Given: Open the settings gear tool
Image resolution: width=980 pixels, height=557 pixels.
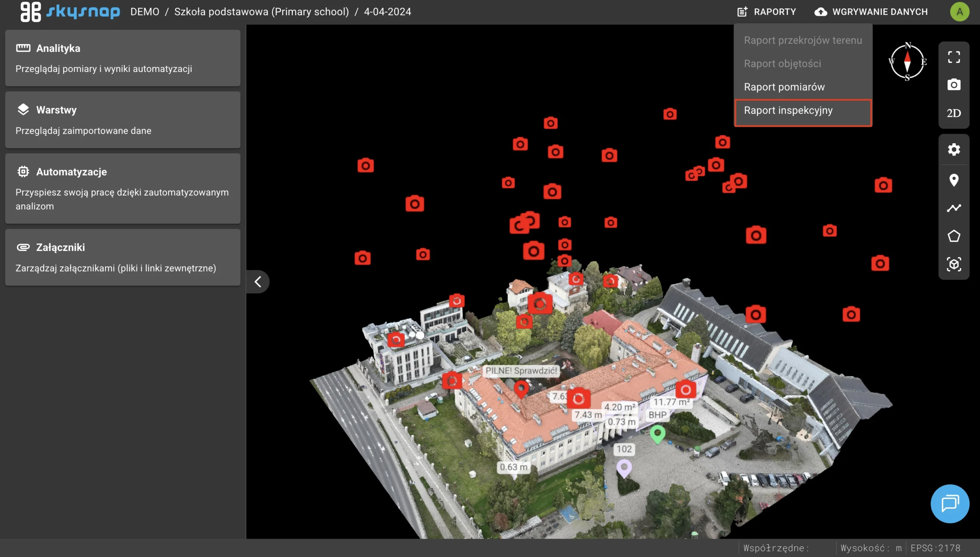Looking at the screenshot, I should [x=954, y=149].
